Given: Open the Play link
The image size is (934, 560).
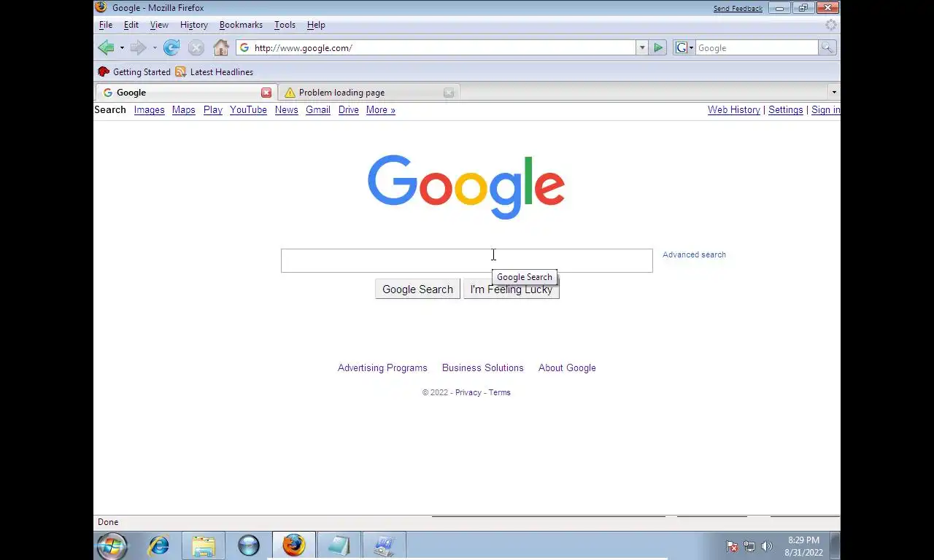Looking at the screenshot, I should [x=213, y=110].
